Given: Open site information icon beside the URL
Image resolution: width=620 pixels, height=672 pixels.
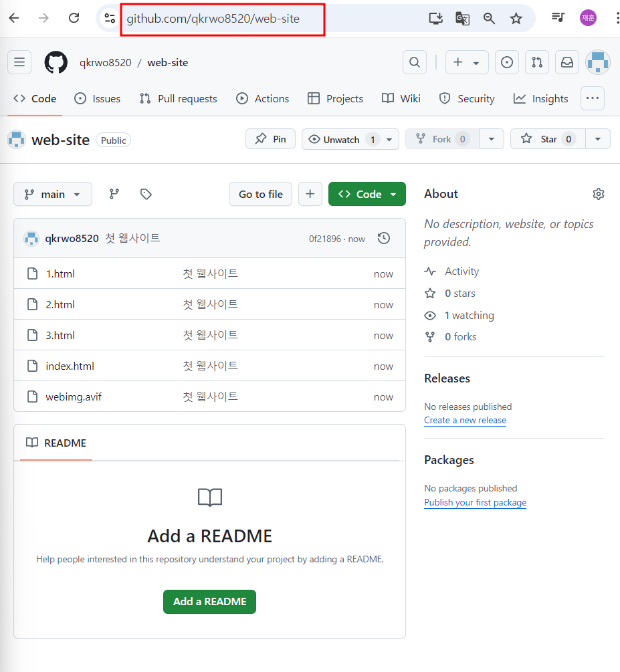Looking at the screenshot, I should click(x=110, y=18).
